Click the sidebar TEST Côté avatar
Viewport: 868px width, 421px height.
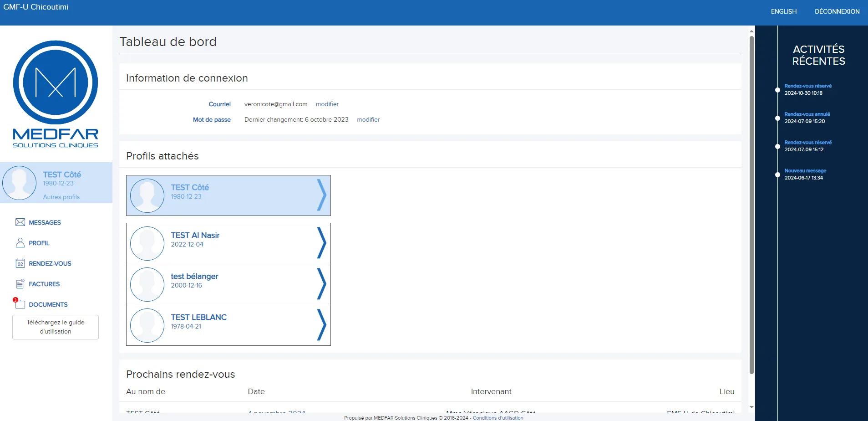(x=19, y=183)
